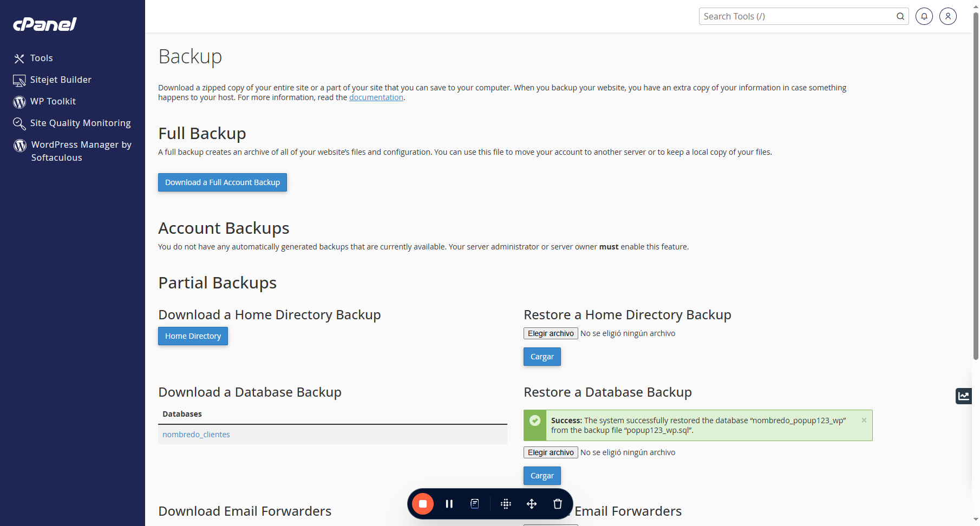The height and width of the screenshot is (526, 980).
Task: Click Download a Full Account Backup
Action: click(223, 182)
